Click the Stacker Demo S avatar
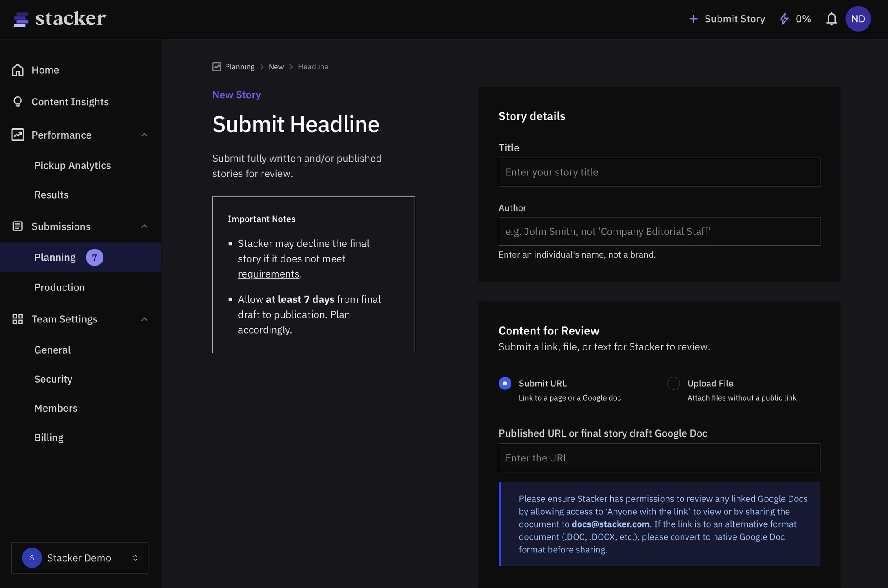Viewport: 888px width, 588px height. pyautogui.click(x=32, y=558)
